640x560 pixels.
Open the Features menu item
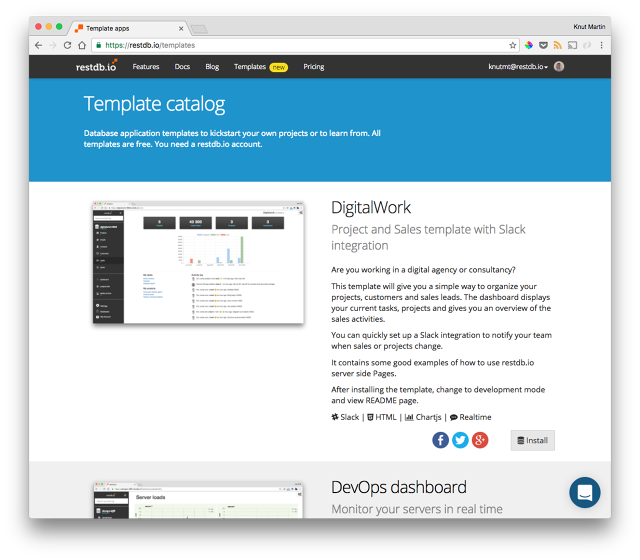(146, 67)
